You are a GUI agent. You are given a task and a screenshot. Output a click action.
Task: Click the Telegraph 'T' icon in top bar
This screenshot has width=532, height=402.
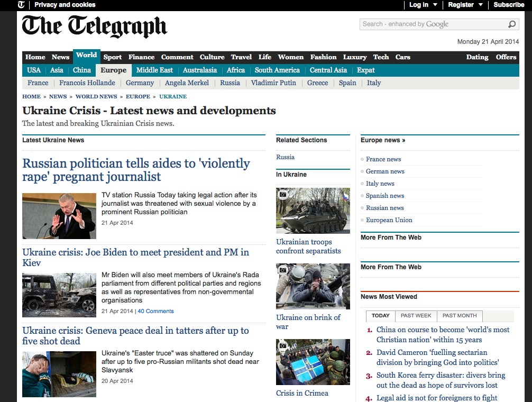coord(21,5)
